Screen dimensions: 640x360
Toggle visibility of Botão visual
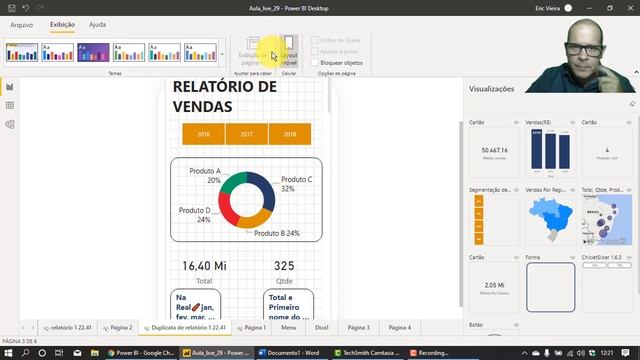516,325
